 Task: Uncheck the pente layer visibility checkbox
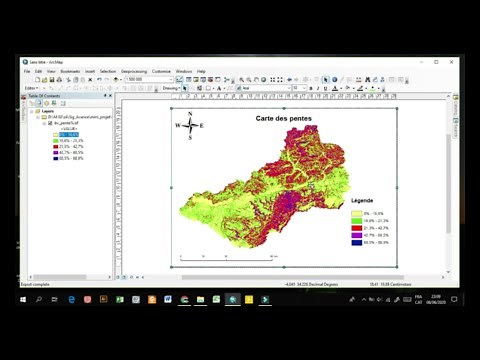pyautogui.click(x=50, y=123)
